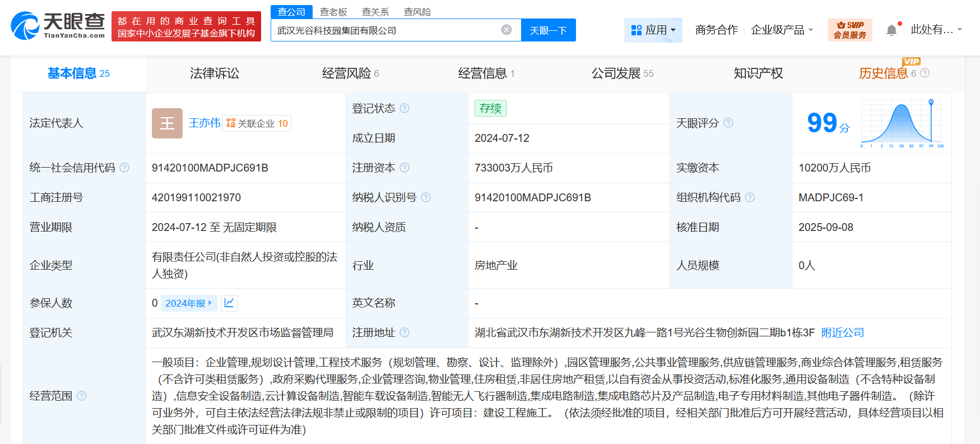Screen dimensions: 980x444
Task: Click the 附近公司 link
Action: coord(842,332)
